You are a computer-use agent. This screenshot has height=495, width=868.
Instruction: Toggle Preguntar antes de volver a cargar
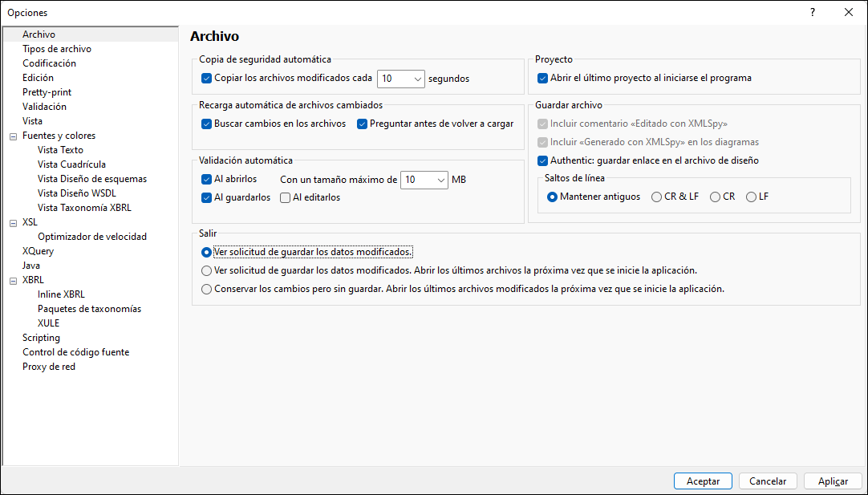[362, 124]
